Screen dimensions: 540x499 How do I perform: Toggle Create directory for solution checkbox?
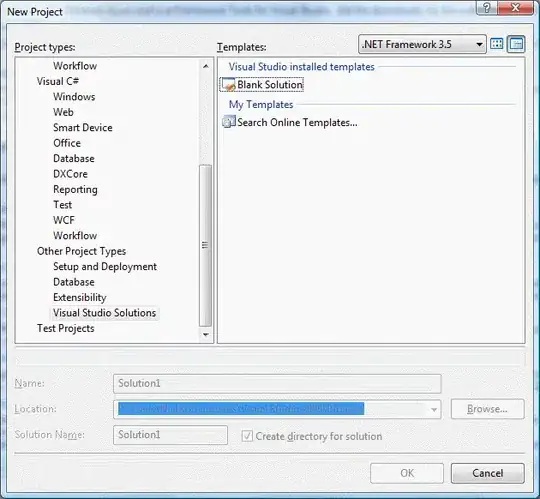[x=247, y=436]
